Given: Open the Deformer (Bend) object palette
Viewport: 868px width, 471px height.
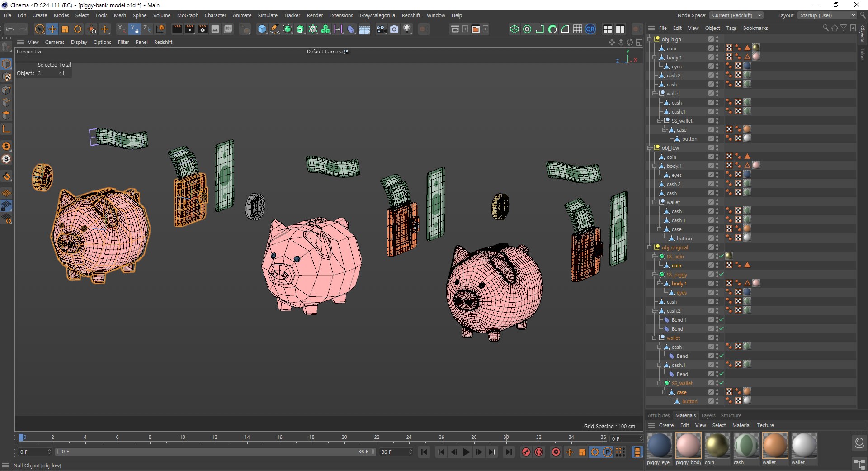Looking at the screenshot, I should 351,29.
